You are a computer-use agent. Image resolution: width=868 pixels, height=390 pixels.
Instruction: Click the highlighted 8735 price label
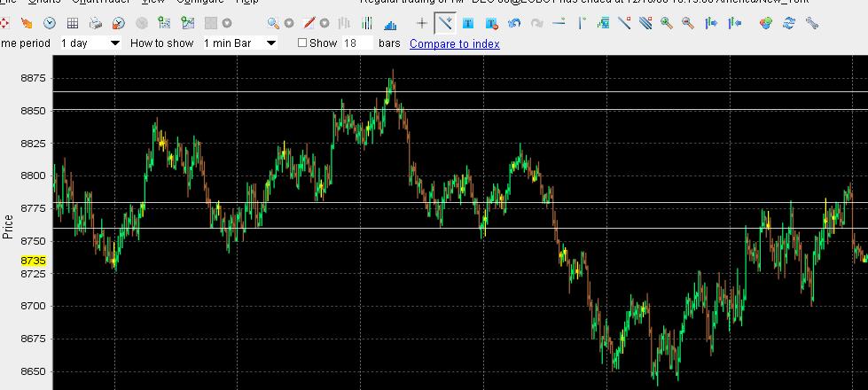click(33, 260)
